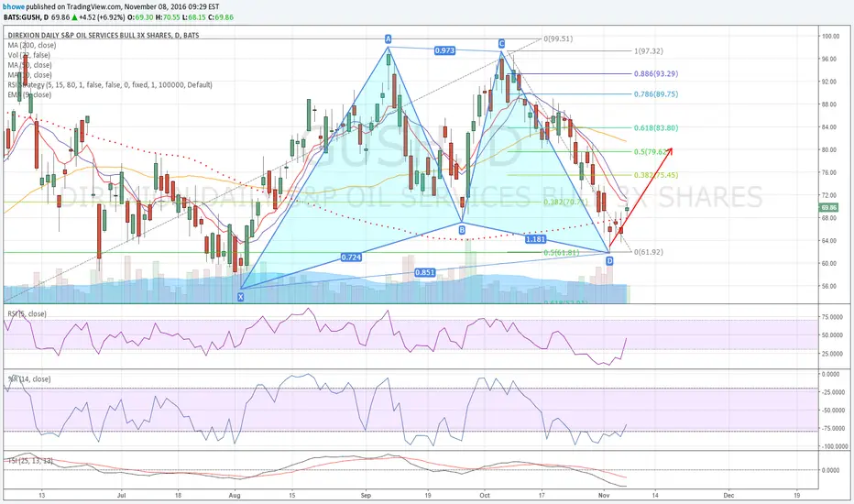Click the 0.851 ratio label
Screen dimensions: 854x504
tap(424, 272)
